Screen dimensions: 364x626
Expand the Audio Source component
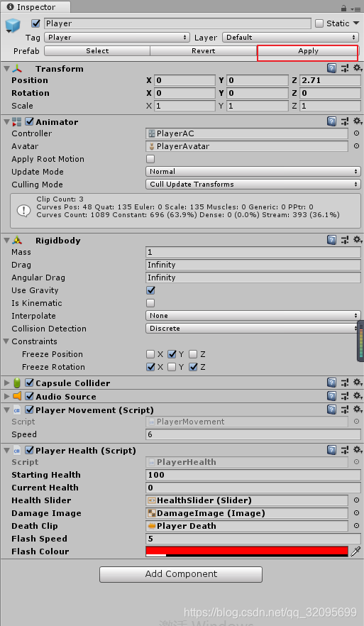click(x=6, y=396)
